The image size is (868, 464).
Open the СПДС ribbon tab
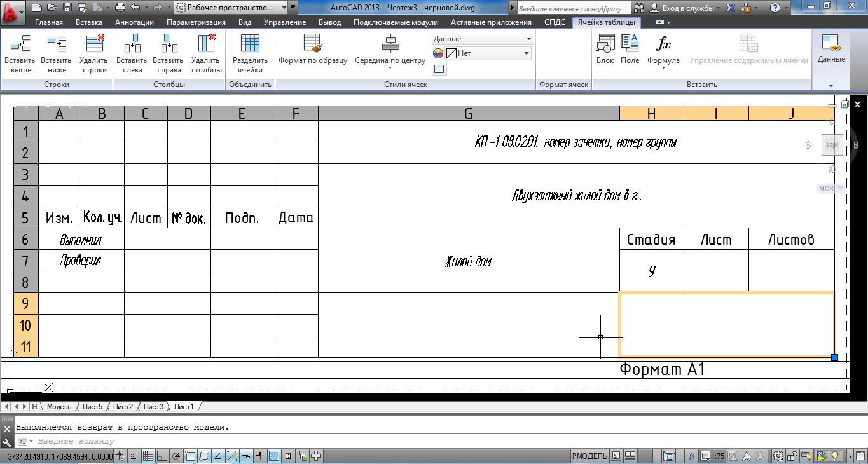pos(555,22)
